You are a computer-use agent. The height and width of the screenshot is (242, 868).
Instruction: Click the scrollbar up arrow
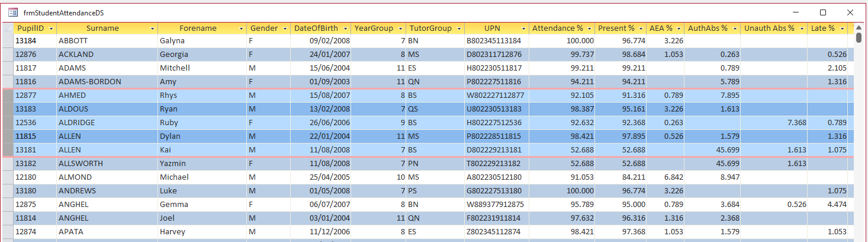tap(859, 28)
